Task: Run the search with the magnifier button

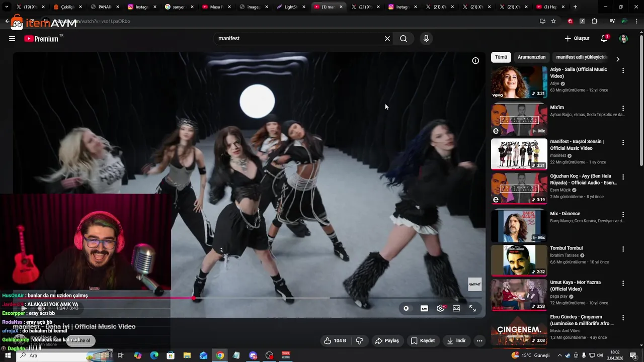Action: [404, 39]
